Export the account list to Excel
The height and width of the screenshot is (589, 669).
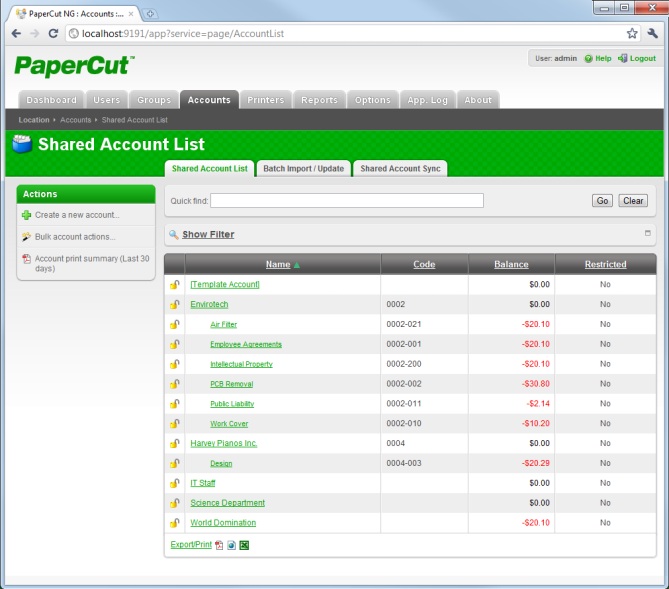click(x=243, y=545)
